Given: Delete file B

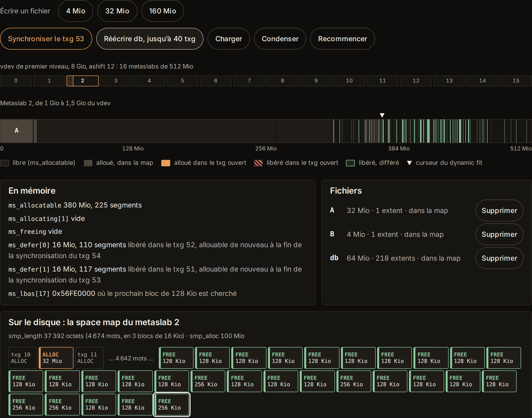Looking at the screenshot, I should click(x=499, y=234).
